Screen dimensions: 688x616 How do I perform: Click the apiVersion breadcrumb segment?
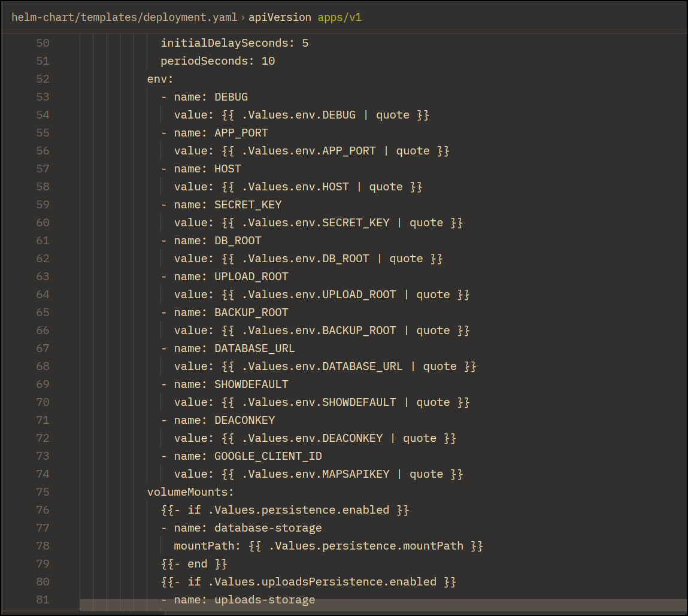(x=280, y=17)
